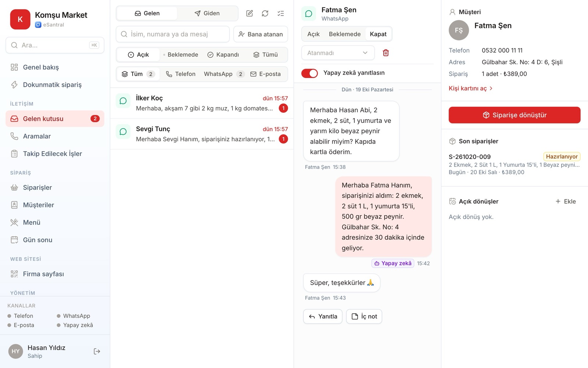The image size is (588, 368).
Task: Open Firma sayfası
Action: pyautogui.click(x=55, y=274)
